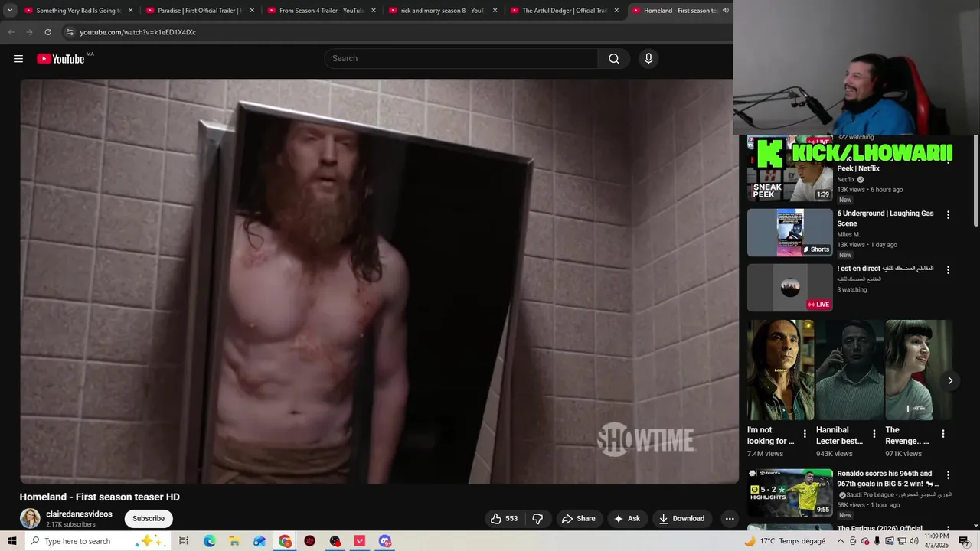View site information icon in address bar

point(69,32)
